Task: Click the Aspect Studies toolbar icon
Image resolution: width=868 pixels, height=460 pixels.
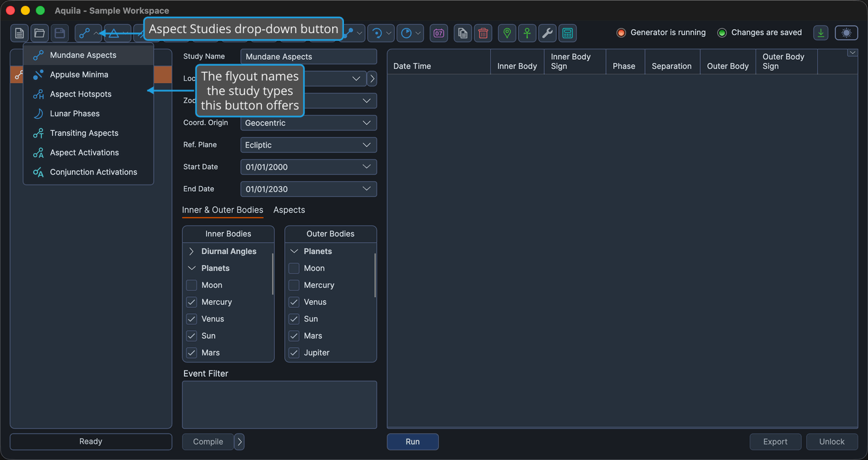Action: [85, 33]
